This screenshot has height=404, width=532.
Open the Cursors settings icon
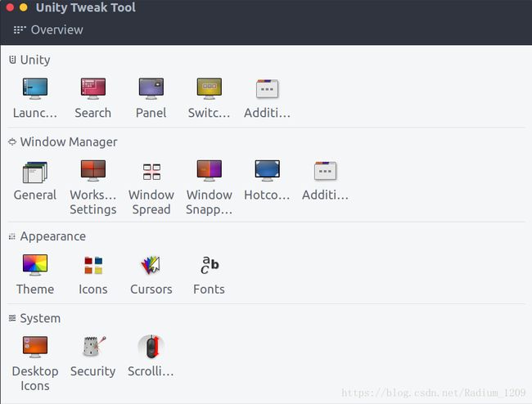point(151,265)
